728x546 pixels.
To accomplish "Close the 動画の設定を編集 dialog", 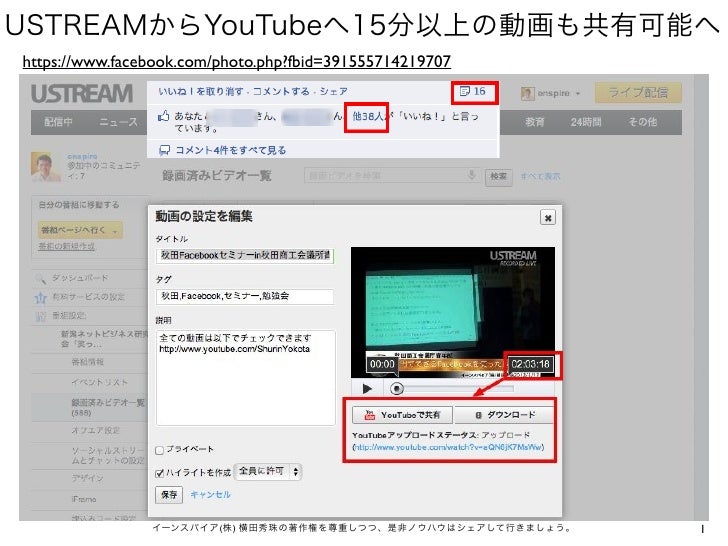I will pyautogui.click(x=548, y=217).
